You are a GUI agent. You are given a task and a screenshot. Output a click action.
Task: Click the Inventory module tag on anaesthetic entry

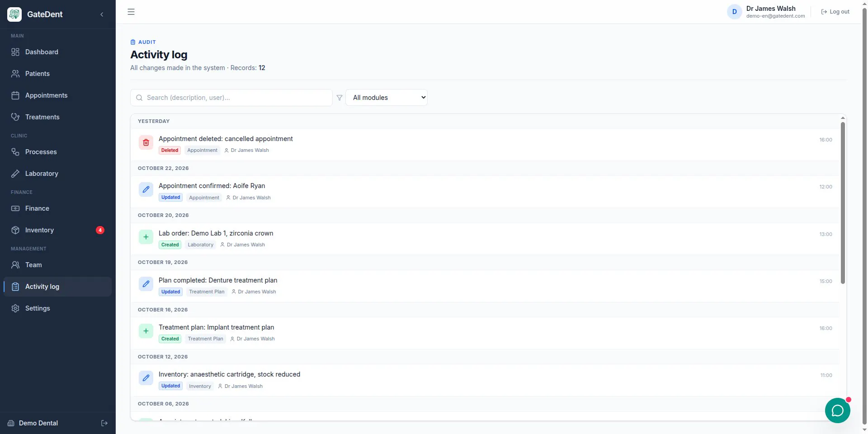[x=200, y=386]
